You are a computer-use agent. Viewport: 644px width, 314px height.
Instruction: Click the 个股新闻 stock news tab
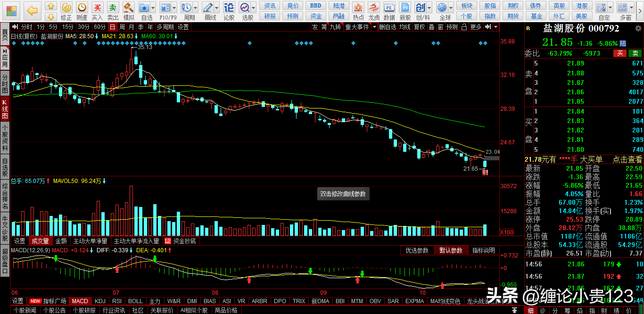[x=25, y=310]
